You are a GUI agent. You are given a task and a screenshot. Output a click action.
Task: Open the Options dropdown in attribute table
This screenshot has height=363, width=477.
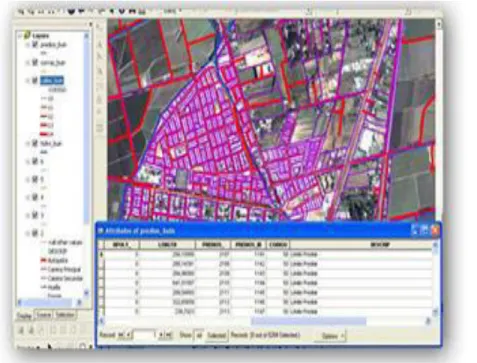[x=331, y=336]
